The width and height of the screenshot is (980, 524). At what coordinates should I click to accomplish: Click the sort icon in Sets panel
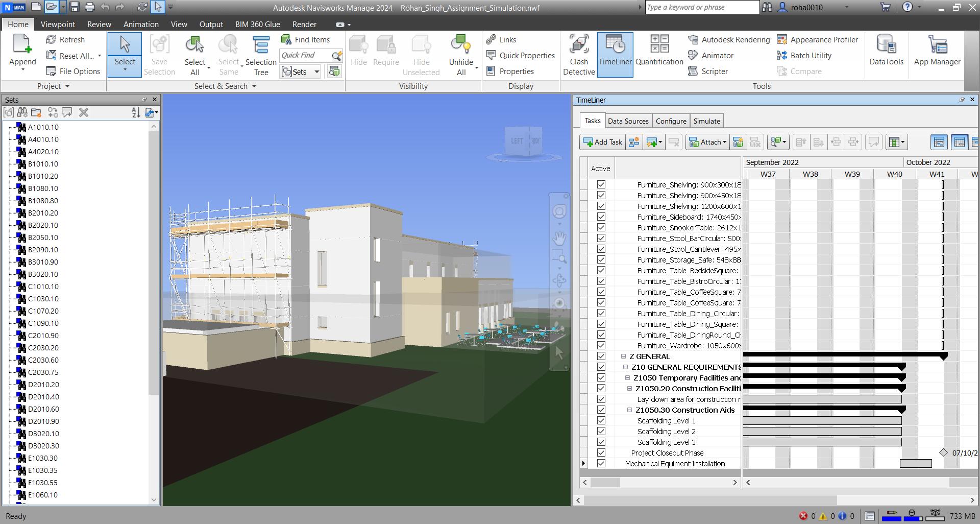[x=136, y=112]
